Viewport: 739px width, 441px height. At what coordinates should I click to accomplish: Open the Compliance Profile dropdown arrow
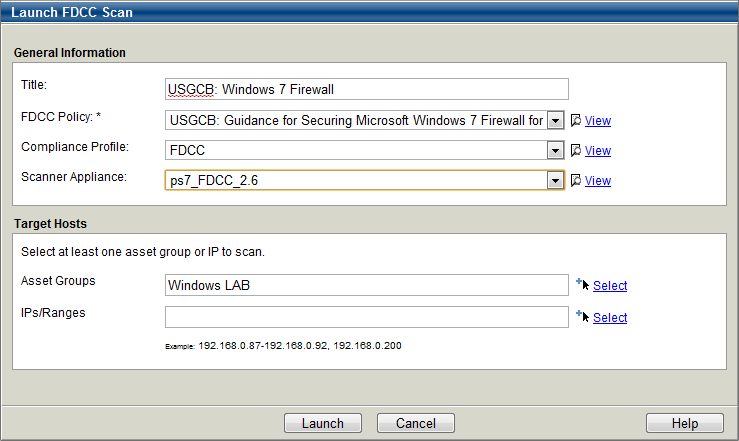pyautogui.click(x=555, y=151)
